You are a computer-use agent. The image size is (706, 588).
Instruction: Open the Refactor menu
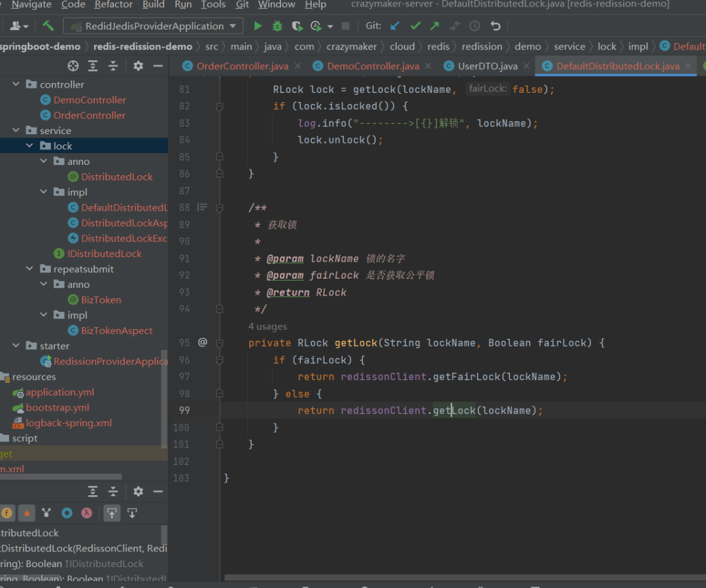(x=114, y=5)
